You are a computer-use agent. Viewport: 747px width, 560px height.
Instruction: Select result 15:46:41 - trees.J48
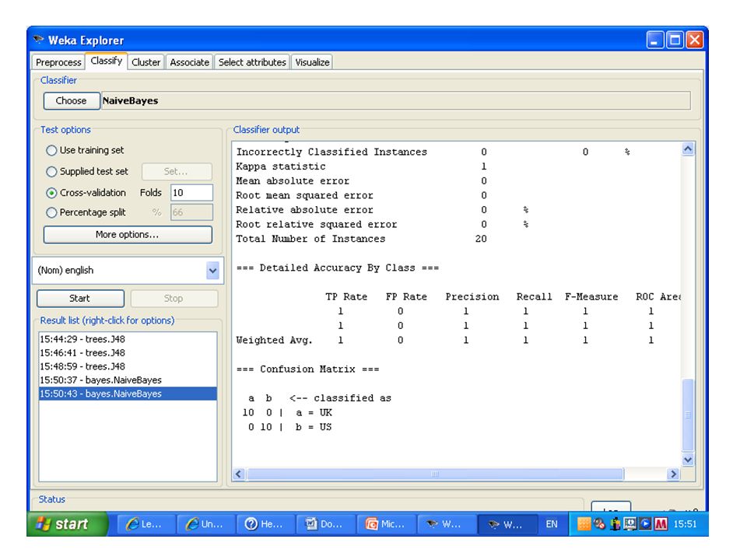[x=128, y=353]
